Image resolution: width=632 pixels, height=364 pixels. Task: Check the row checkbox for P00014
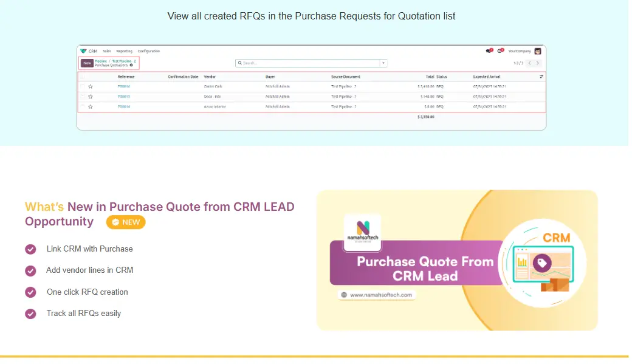pos(83,106)
